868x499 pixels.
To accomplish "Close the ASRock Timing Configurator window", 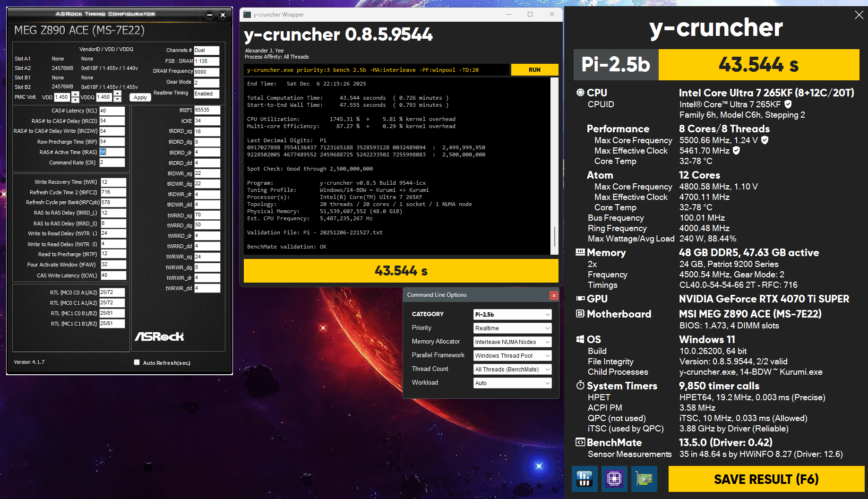I will 223,15.
